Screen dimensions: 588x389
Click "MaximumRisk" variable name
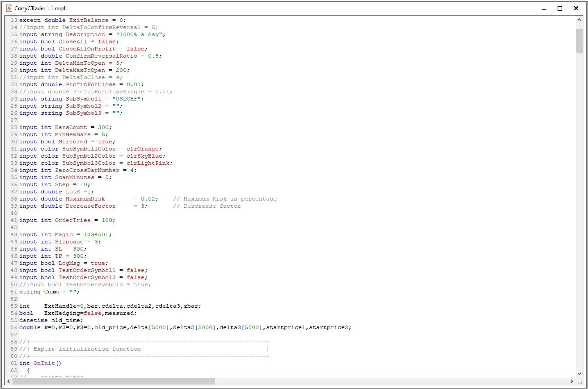[x=85, y=199]
